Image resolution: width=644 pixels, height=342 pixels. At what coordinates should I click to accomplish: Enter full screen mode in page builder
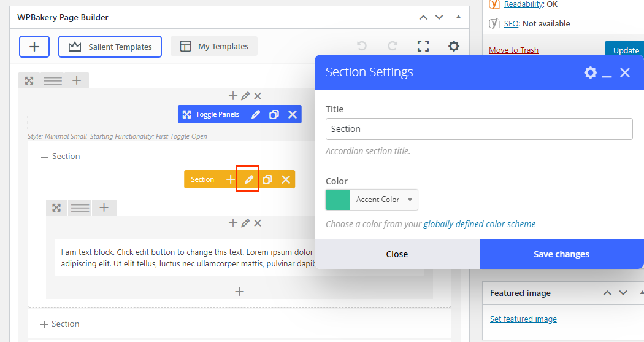(x=423, y=46)
